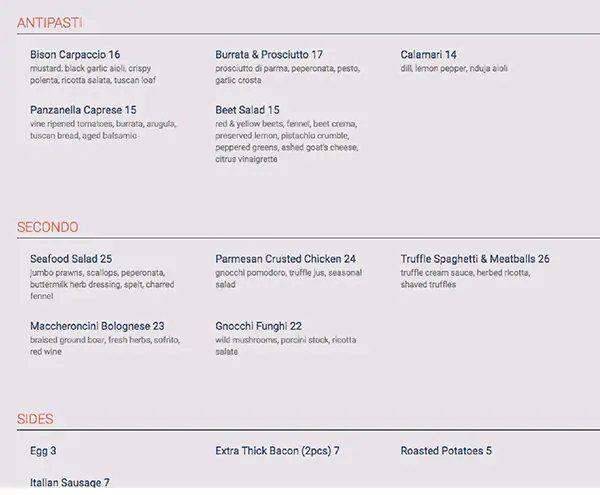Image resolution: width=600 pixels, height=495 pixels.
Task: Select Burrata & Prosciutto 17
Action: coord(269,55)
